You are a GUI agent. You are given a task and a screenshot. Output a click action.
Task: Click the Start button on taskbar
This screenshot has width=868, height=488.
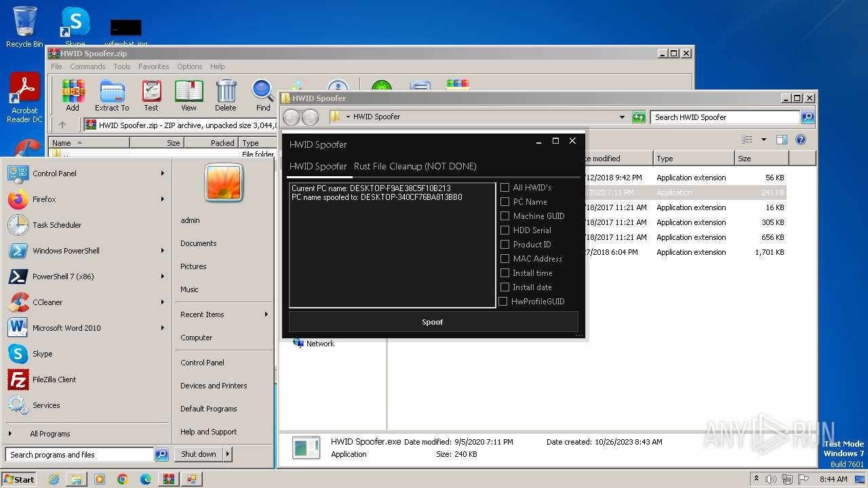(x=19, y=479)
